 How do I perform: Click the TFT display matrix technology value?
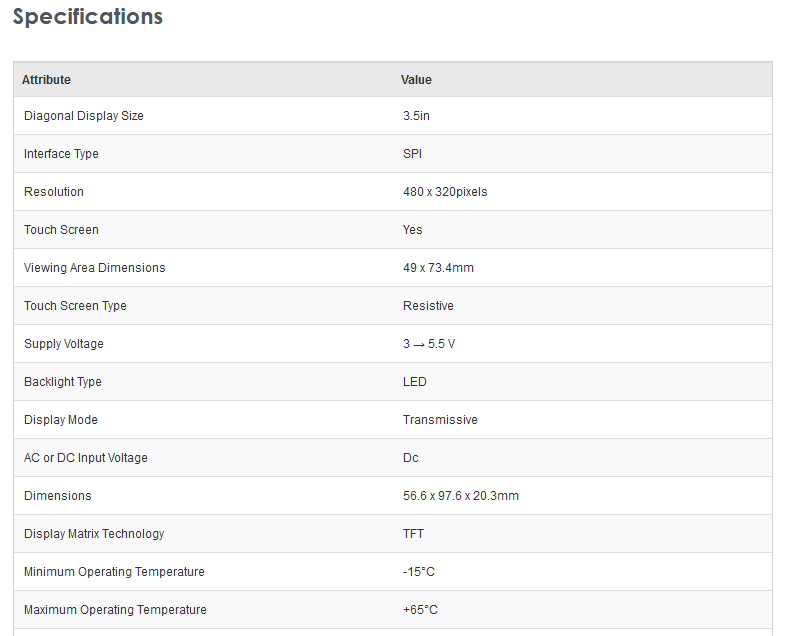412,534
